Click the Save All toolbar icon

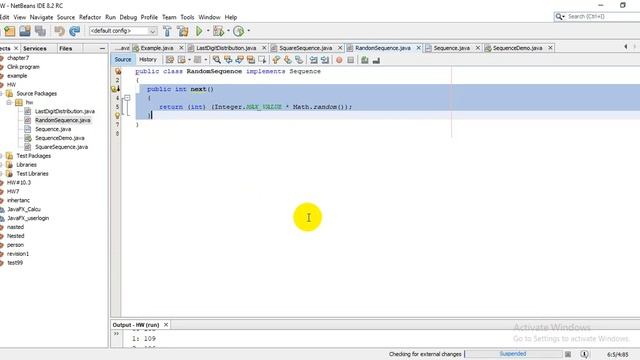pyautogui.click(x=40, y=31)
